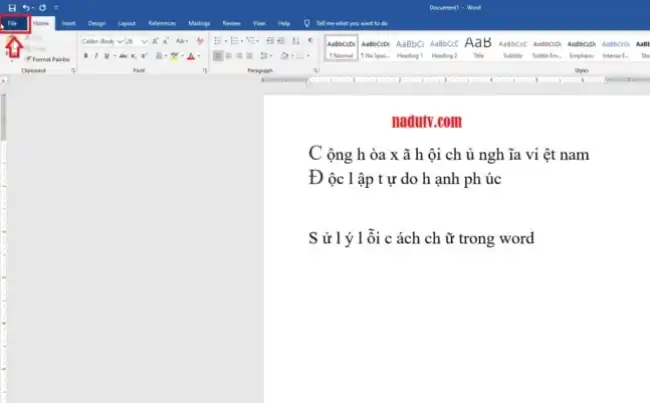Toggle Subscript formatting
This screenshot has width=650, height=403.
(133, 56)
